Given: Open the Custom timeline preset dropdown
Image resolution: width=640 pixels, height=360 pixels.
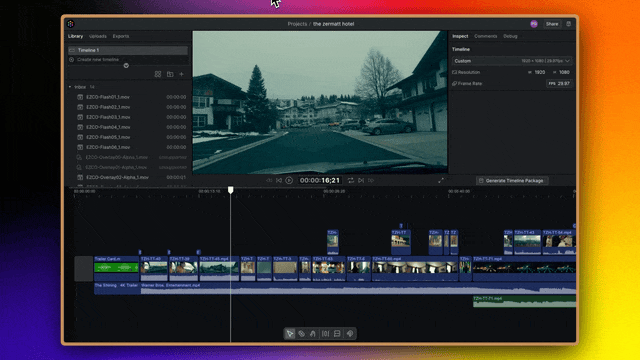Looking at the screenshot, I should [x=512, y=61].
